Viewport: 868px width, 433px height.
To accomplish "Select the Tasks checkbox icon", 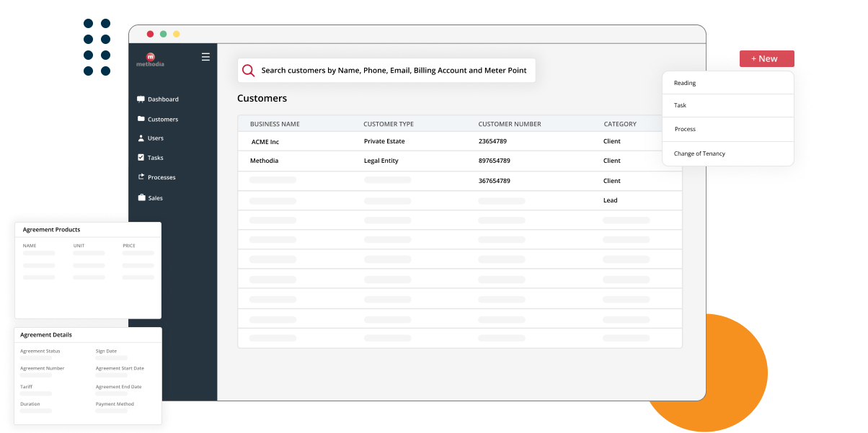I will 141,157.
